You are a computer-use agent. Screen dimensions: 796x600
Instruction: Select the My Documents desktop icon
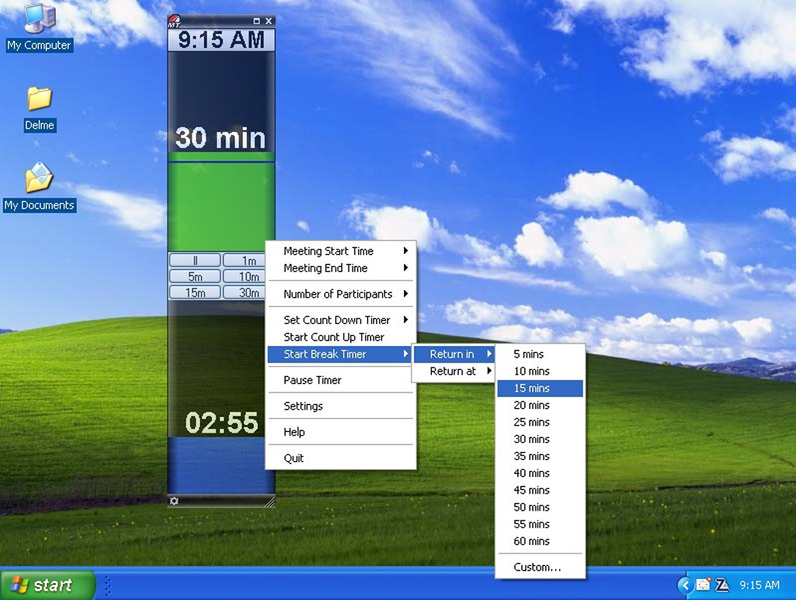tap(40, 186)
